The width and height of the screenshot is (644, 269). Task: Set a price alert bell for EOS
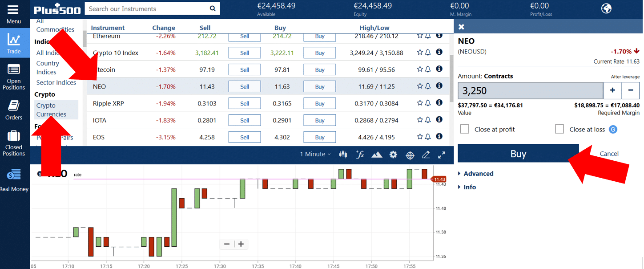click(428, 137)
